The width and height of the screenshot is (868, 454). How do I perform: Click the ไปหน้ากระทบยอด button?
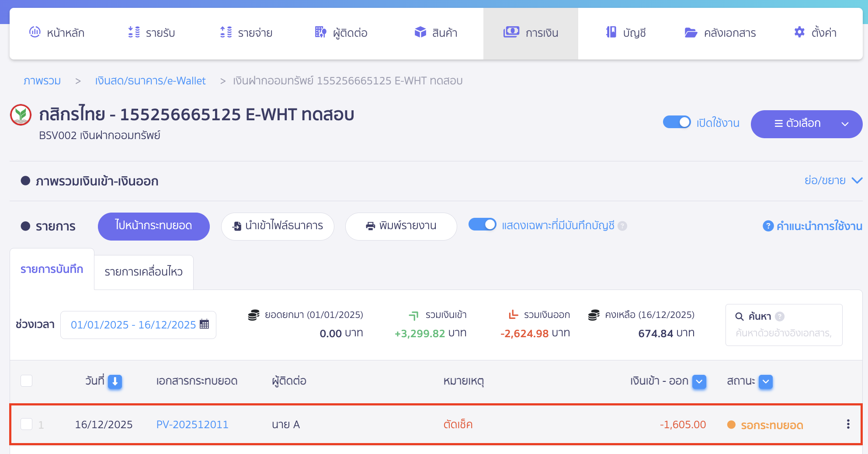tap(153, 226)
